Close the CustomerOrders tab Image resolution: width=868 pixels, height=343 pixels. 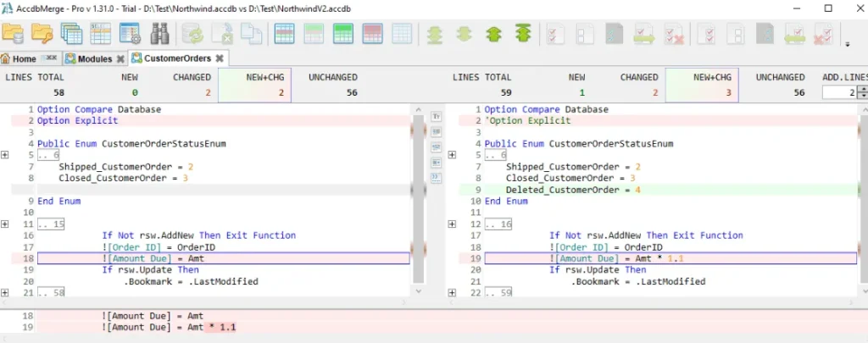pyautogui.click(x=220, y=58)
